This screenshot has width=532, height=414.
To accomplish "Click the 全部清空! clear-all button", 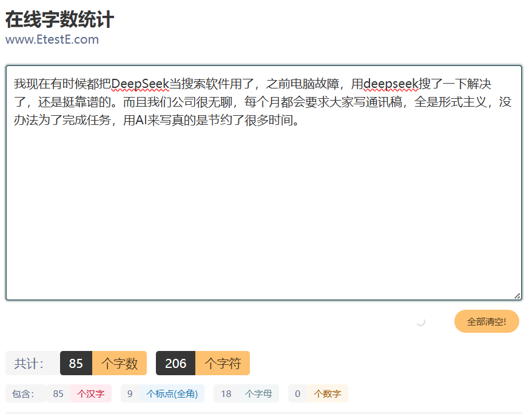I will (x=487, y=321).
